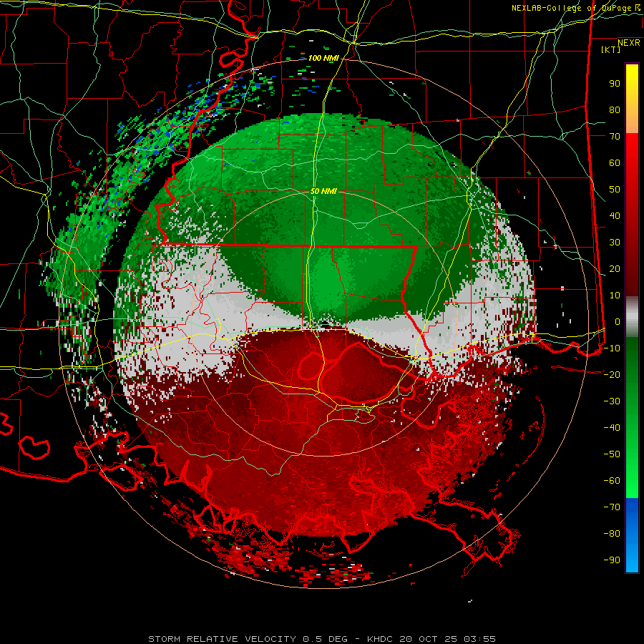
Task: Click the -60 value on the velocity scale
Action: (x=612, y=481)
